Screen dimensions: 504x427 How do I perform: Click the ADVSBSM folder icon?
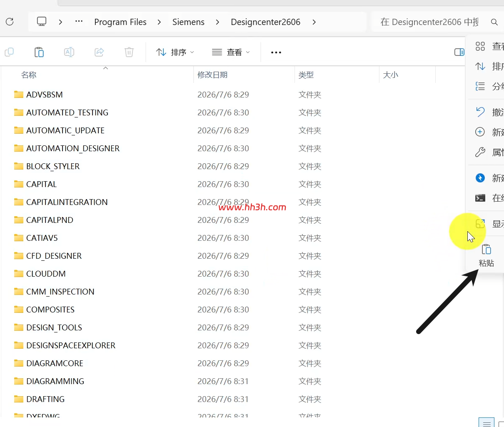[19, 95]
